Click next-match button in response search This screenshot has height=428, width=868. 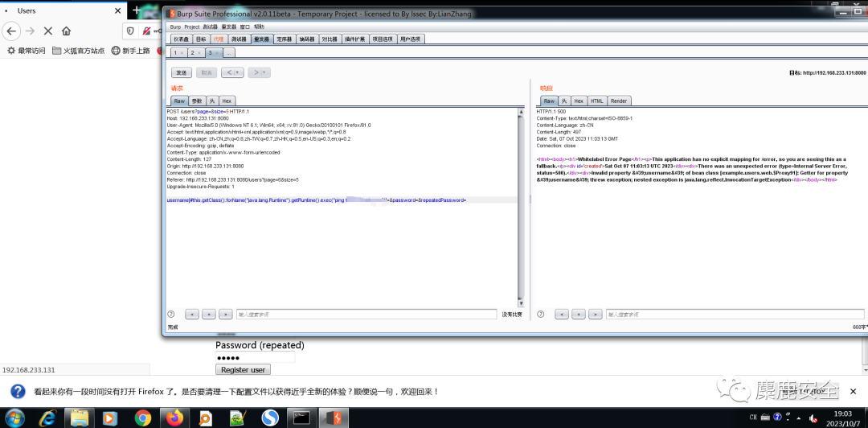[x=595, y=315]
